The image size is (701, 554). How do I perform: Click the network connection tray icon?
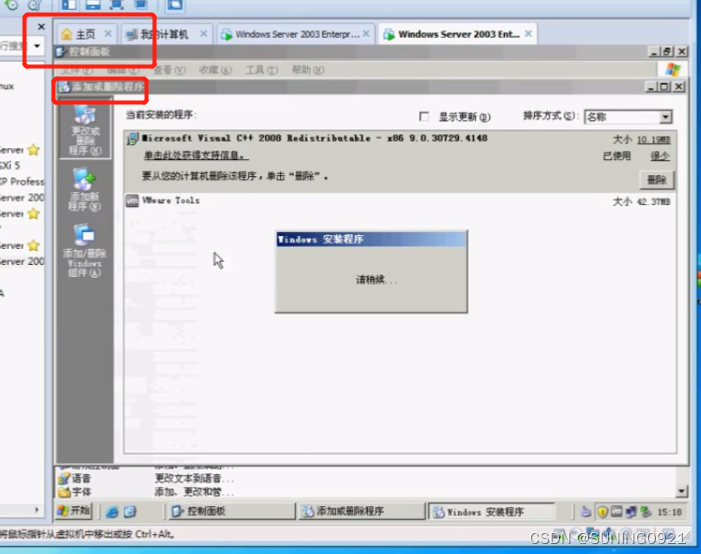click(x=631, y=512)
